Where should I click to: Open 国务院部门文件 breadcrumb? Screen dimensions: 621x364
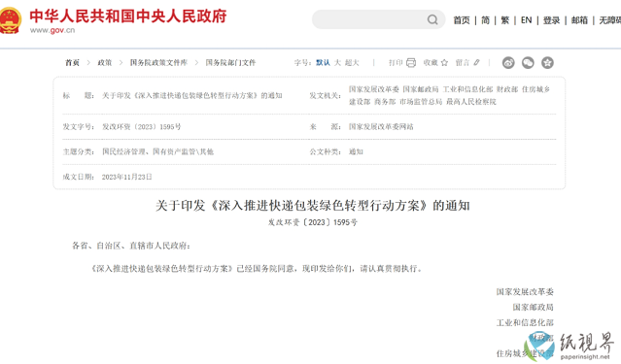pos(230,62)
